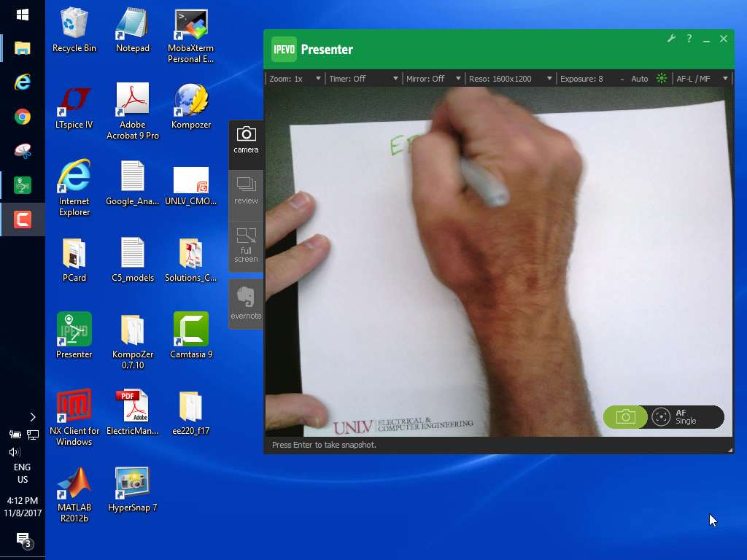Switch to Camtasia on the taskbar
The width and height of the screenshot is (747, 560).
[x=23, y=219]
